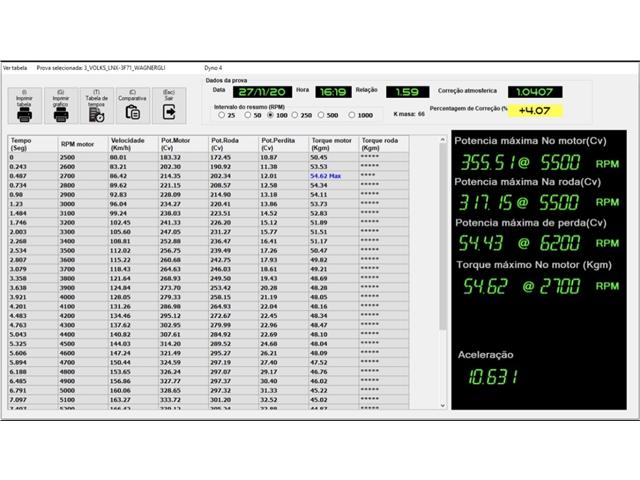
Task: Click the Torque roda (Kgm) column header
Action: tap(384, 144)
